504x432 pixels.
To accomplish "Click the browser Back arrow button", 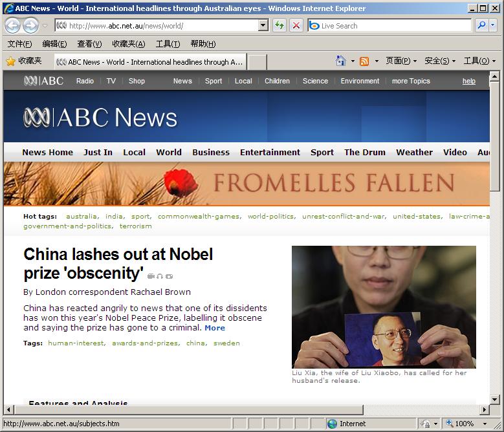I will click(x=13, y=25).
